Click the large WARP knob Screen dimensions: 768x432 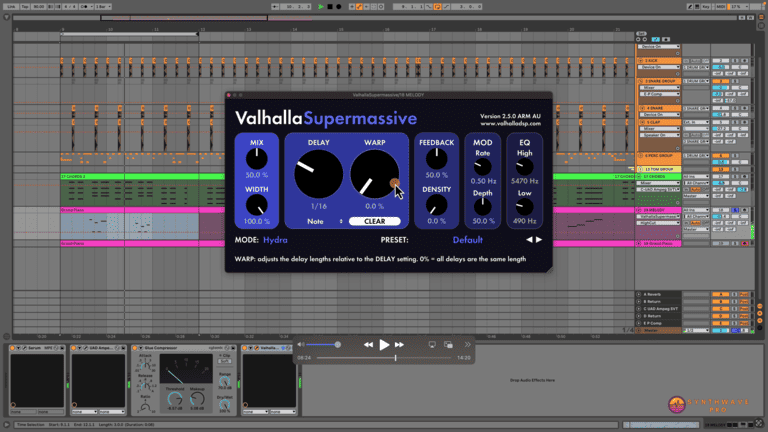(375, 174)
